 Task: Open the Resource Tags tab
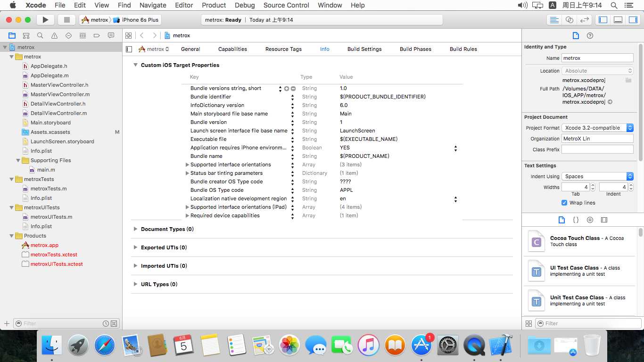tap(283, 49)
